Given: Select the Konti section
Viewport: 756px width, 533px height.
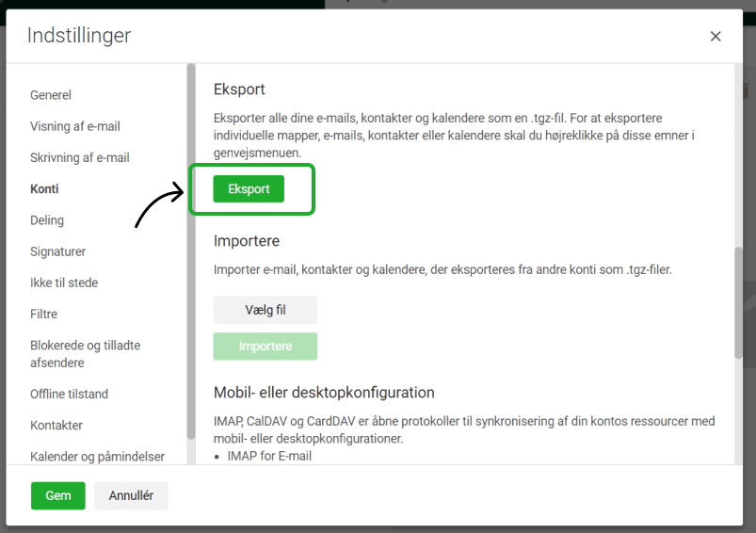Looking at the screenshot, I should 44,188.
